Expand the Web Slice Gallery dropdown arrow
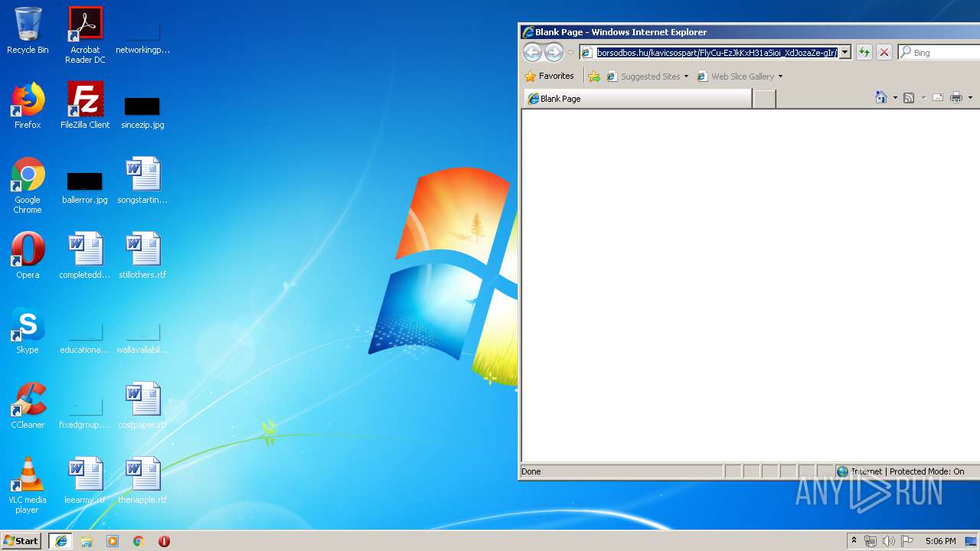This screenshot has height=551, width=980. tap(780, 77)
